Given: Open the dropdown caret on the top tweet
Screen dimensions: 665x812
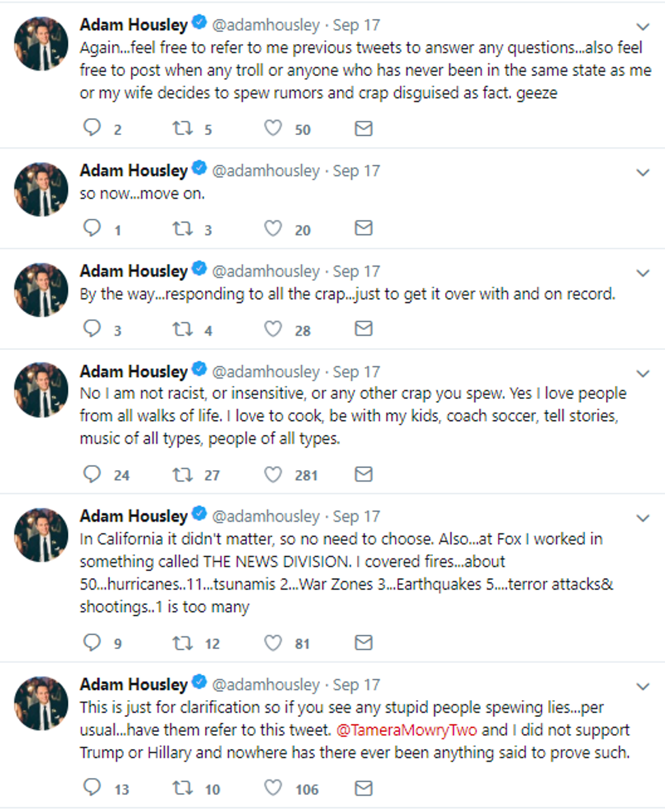Looking at the screenshot, I should point(643,26).
